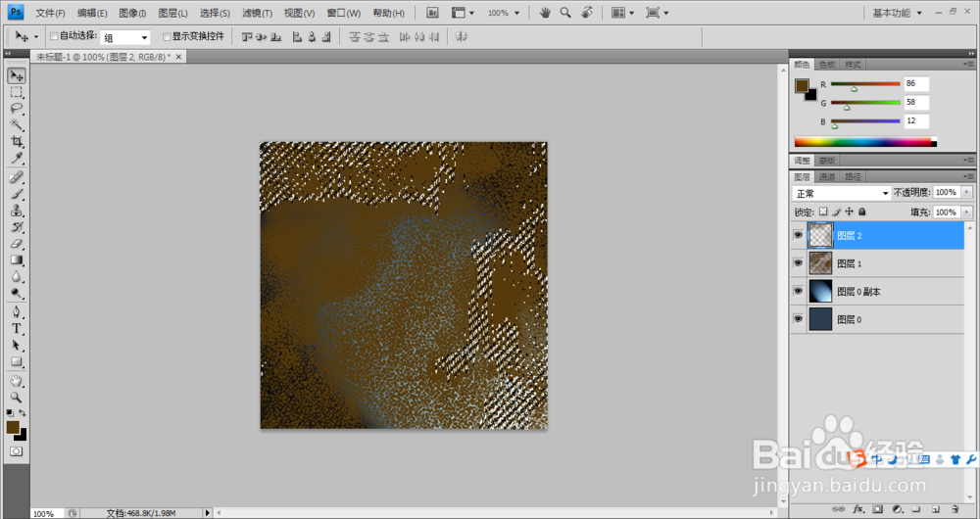Select the Eyedropper tool
This screenshot has width=980, height=519.
17,158
